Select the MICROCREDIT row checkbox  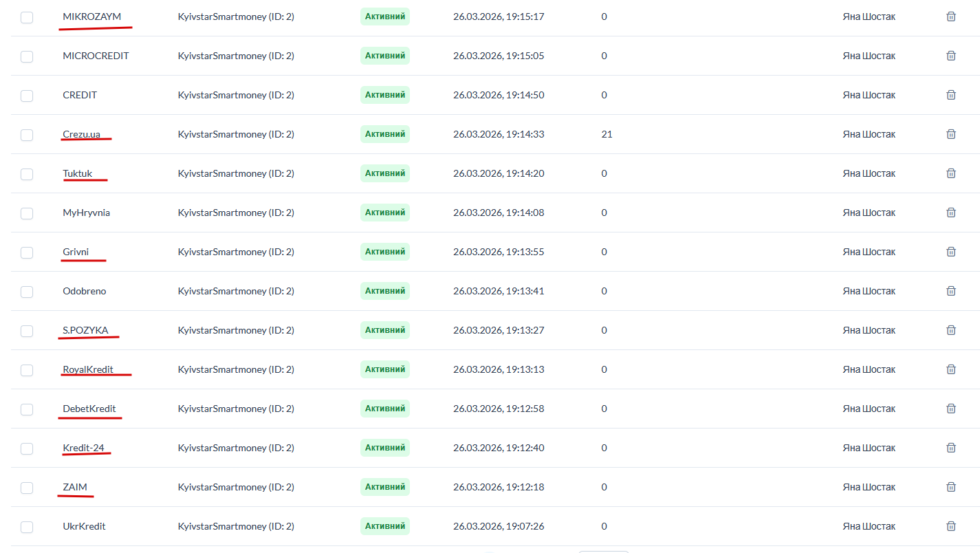click(27, 56)
